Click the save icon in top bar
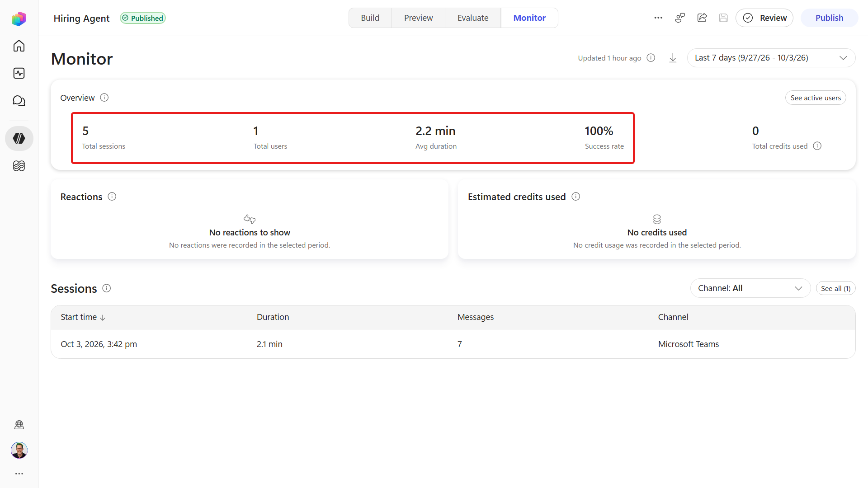The height and width of the screenshot is (488, 868). click(x=723, y=18)
